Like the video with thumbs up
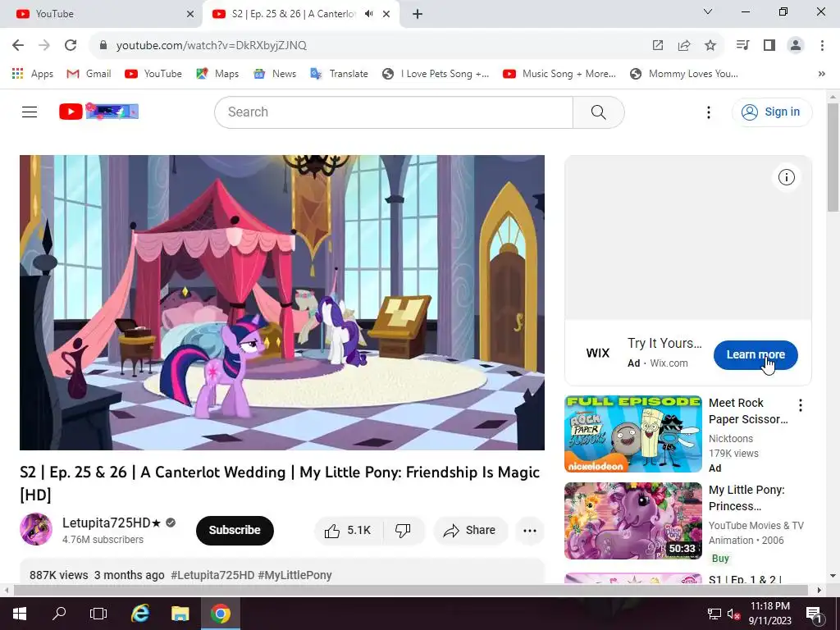The height and width of the screenshot is (630, 840). point(348,531)
